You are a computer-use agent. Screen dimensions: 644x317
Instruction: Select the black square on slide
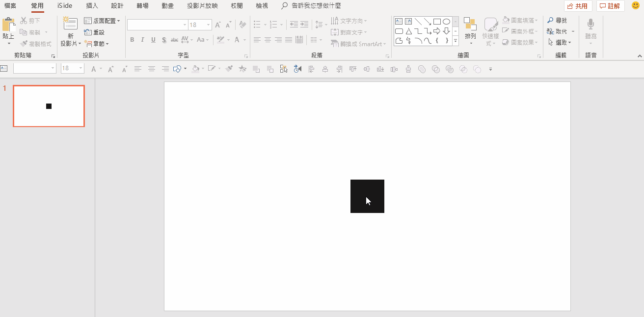pos(367,196)
